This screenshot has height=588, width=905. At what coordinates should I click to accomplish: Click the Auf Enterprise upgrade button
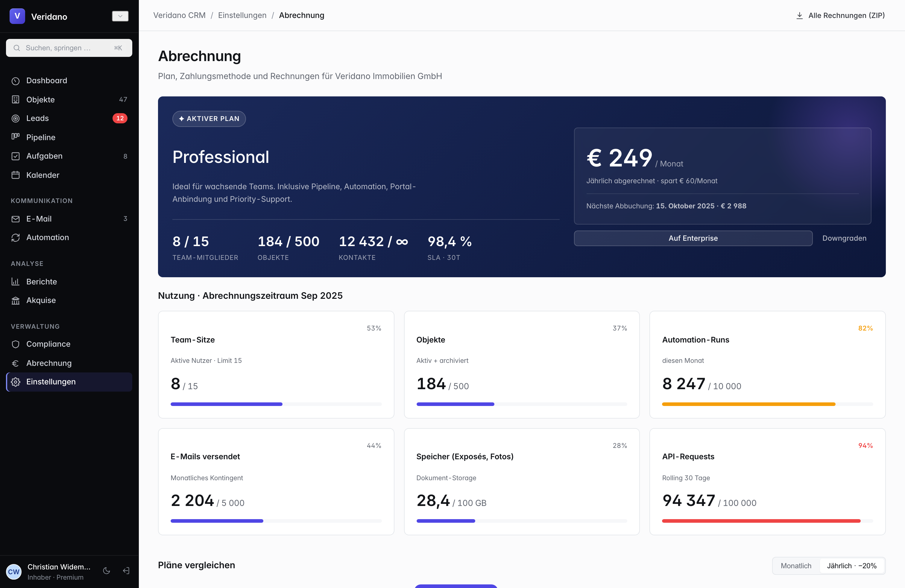693,238
